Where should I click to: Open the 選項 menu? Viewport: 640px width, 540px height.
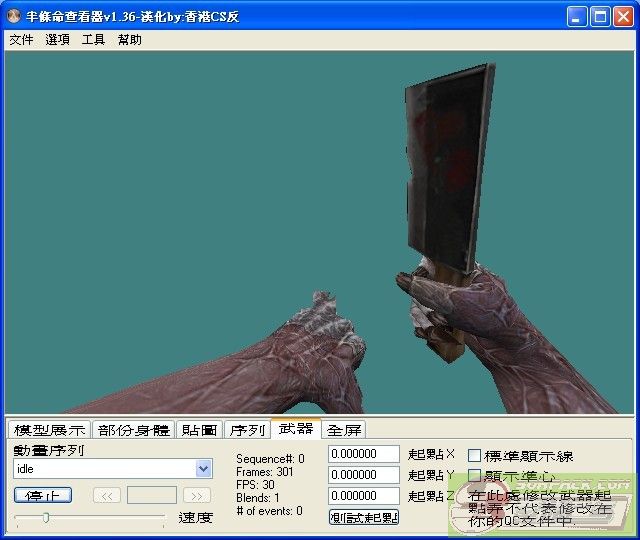[57, 40]
